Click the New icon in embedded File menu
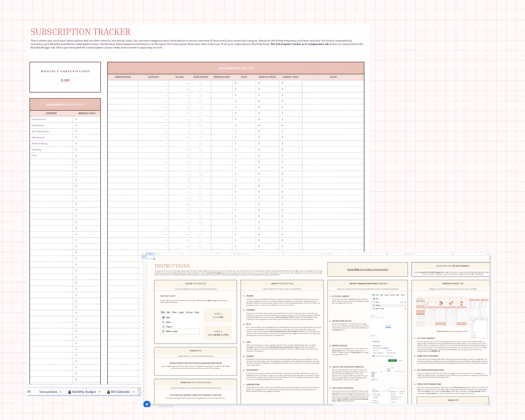This screenshot has width=525, height=420. point(163,318)
